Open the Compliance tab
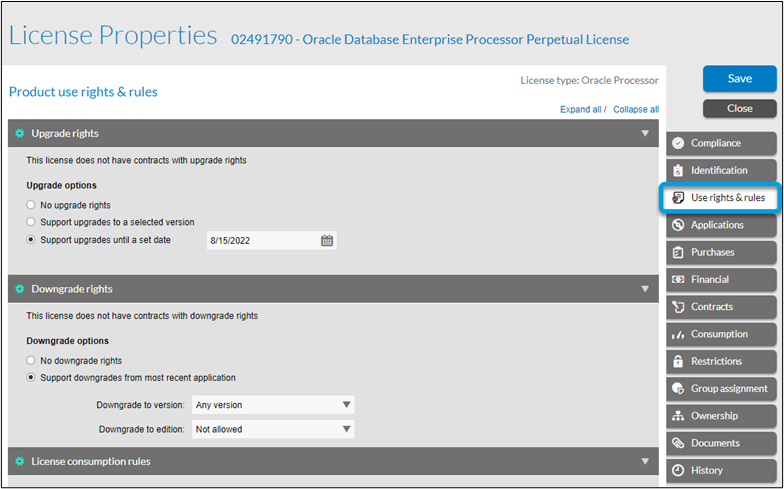This screenshot has height=489, width=784. coord(721,143)
